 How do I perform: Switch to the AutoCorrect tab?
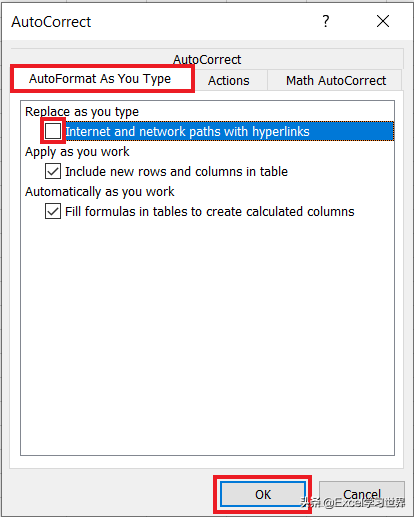207,59
